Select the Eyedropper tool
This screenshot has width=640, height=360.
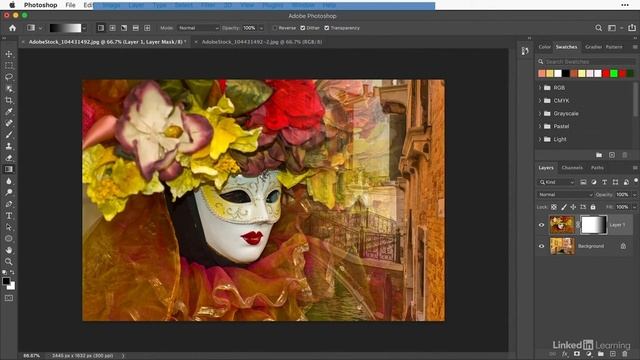pos(9,111)
